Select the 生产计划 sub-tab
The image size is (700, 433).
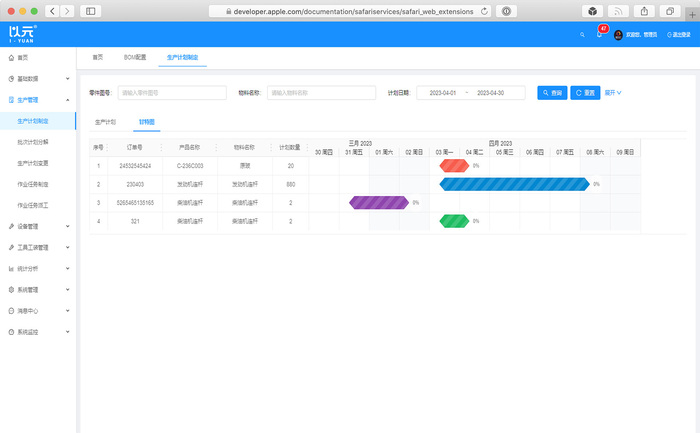(x=105, y=122)
